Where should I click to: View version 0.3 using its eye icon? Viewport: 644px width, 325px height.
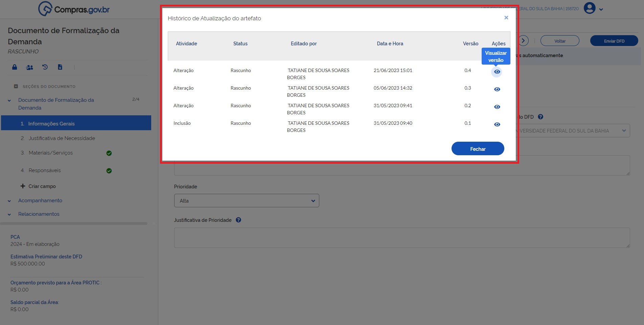coord(497,89)
